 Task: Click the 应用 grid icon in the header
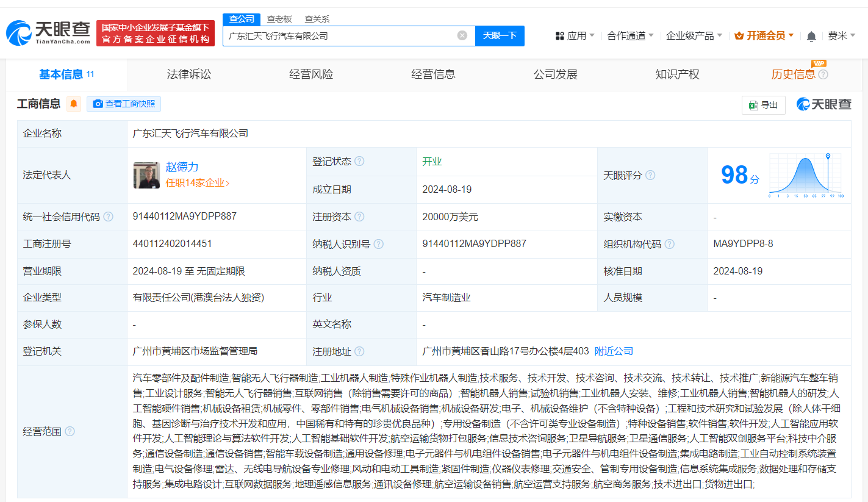559,35
